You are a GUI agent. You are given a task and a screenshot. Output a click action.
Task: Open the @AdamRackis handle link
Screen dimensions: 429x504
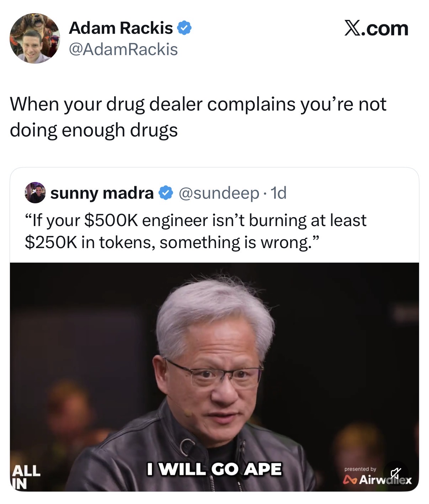[123, 49]
